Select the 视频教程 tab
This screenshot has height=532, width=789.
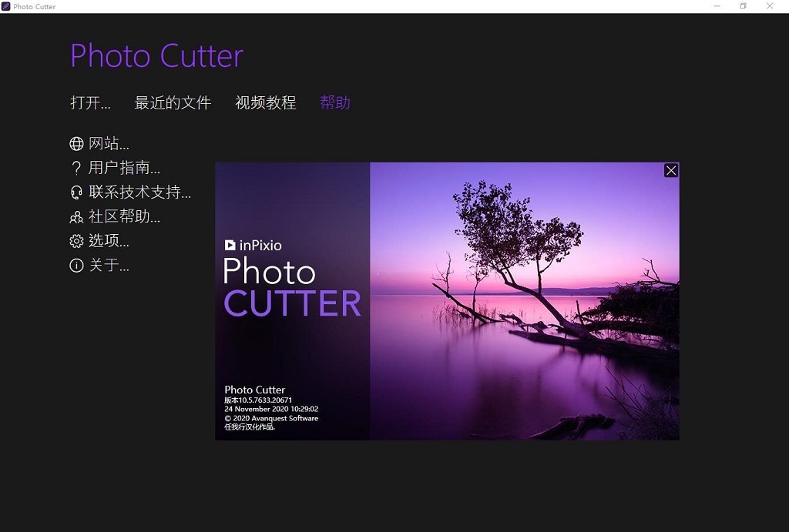point(266,103)
